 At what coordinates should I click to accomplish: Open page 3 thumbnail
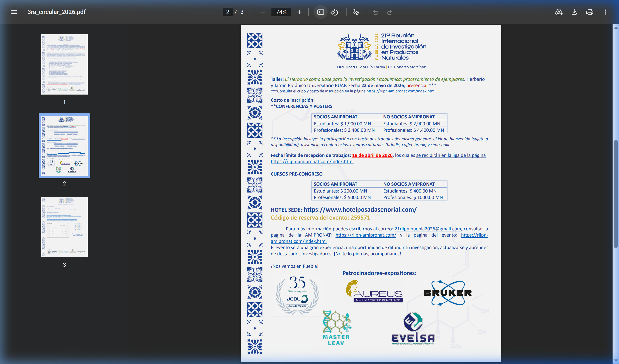(x=64, y=227)
